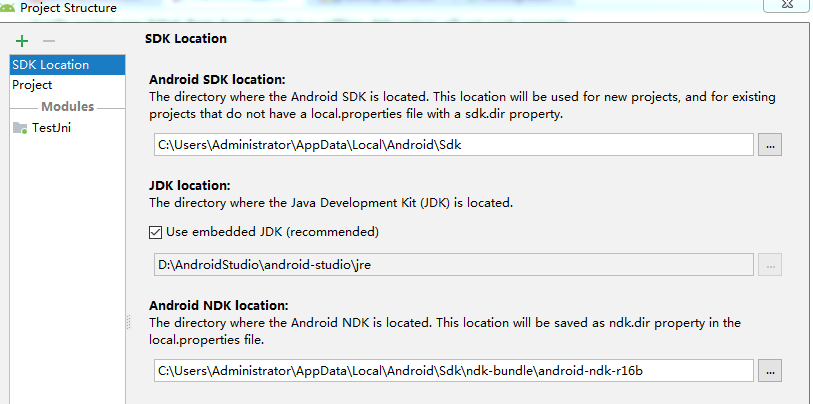Click the Android NDK location heading
This screenshot has height=404, width=813.
(219, 305)
